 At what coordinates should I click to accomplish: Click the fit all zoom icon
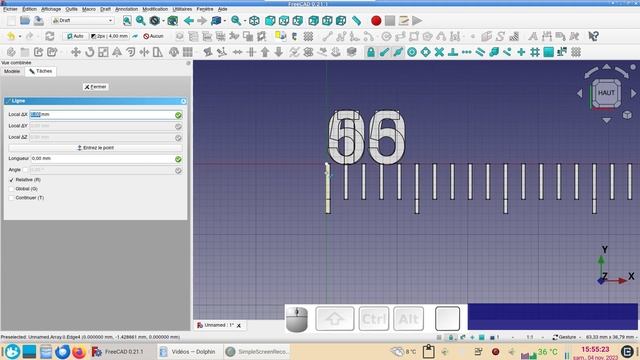coord(127,20)
